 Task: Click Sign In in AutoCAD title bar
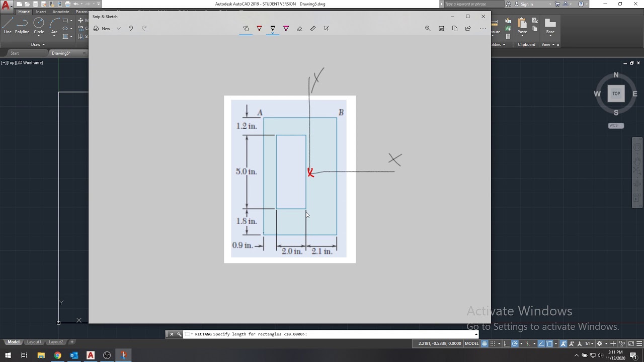click(x=527, y=4)
